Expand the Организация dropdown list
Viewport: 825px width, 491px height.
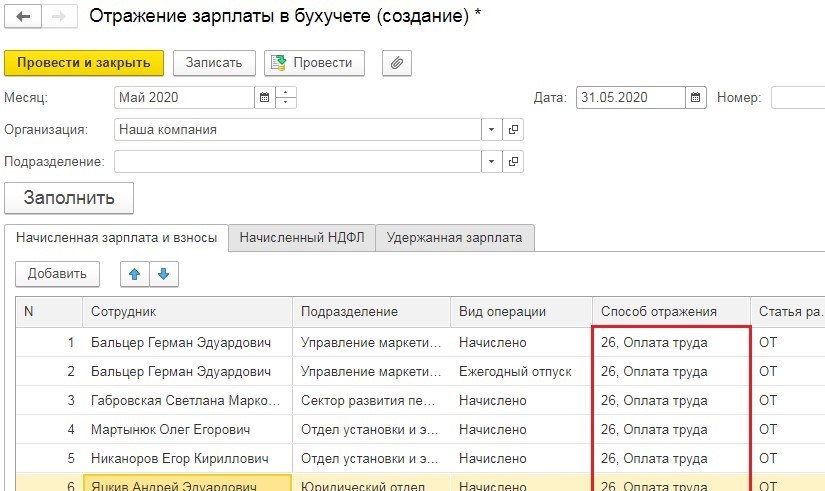(491, 130)
